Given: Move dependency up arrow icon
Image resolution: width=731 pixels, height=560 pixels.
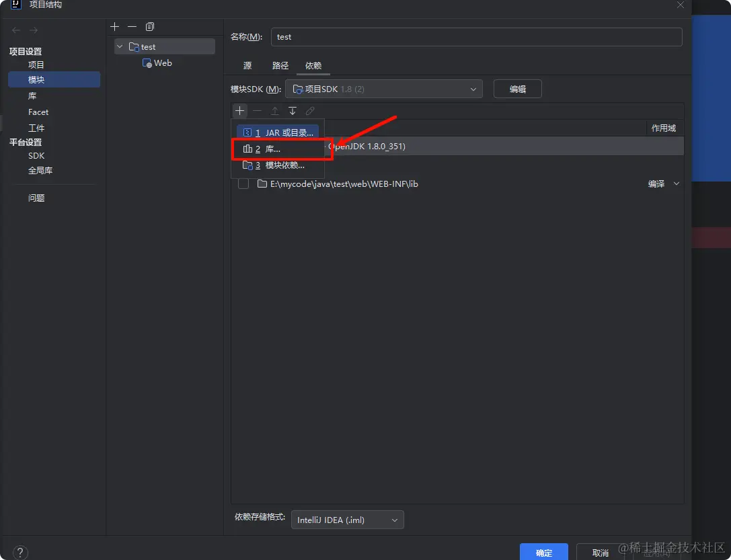Looking at the screenshot, I should click(x=275, y=111).
